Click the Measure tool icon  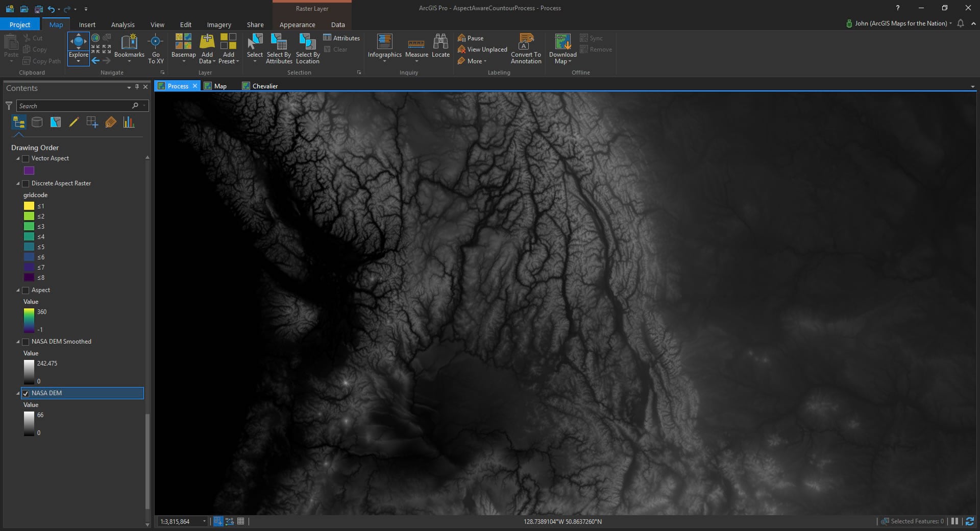coord(416,44)
